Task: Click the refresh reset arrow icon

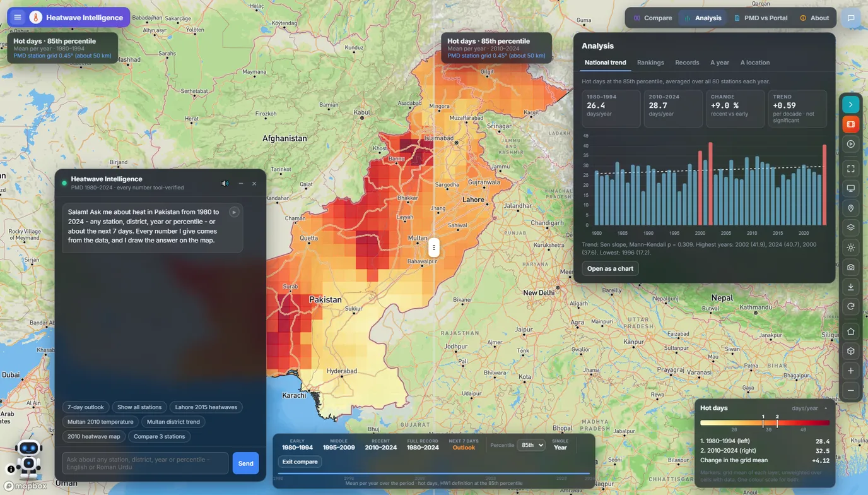Action: tap(850, 306)
